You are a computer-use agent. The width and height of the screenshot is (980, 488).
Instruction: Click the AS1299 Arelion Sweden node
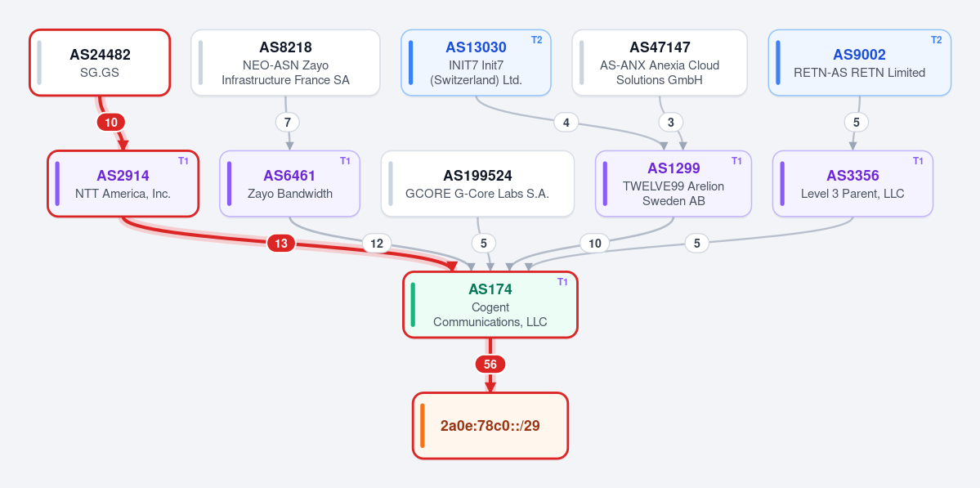673,184
